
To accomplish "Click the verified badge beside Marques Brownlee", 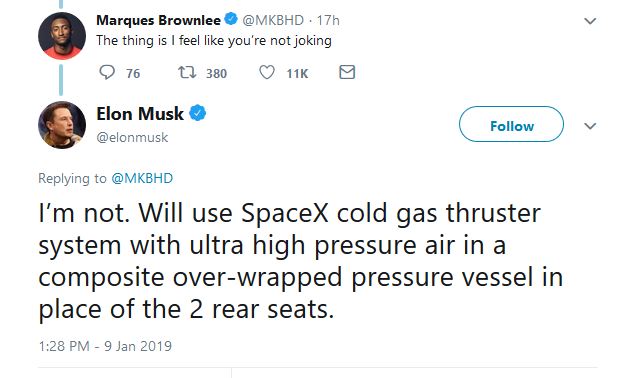I will pyautogui.click(x=231, y=19).
